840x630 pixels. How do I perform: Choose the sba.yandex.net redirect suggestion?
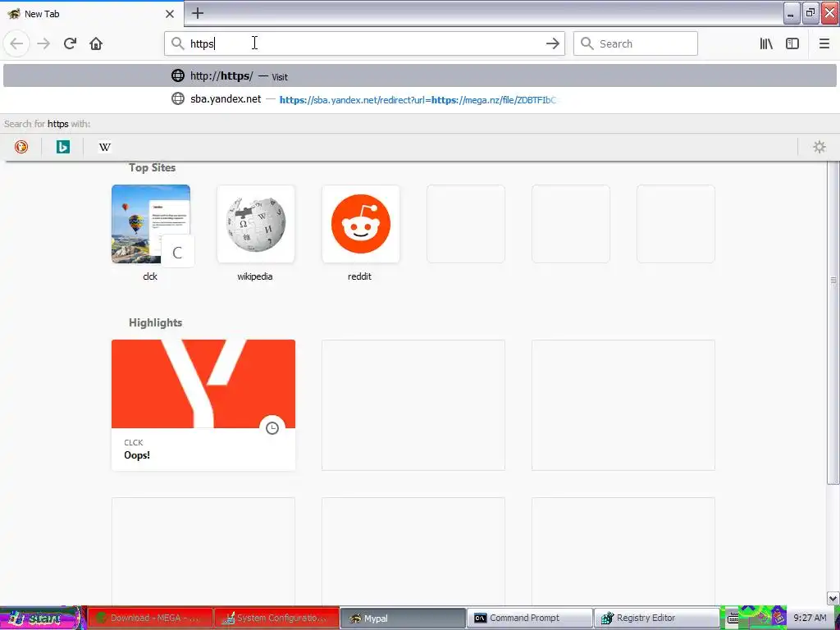tap(419, 99)
